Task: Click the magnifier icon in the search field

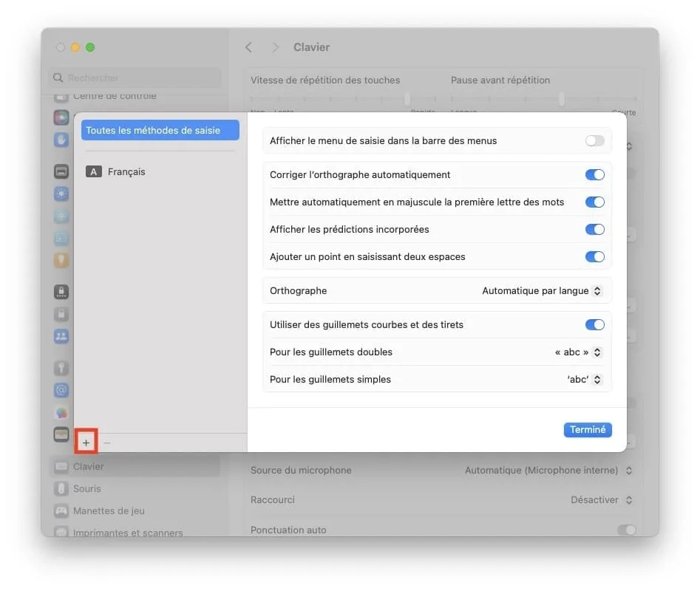Action: 58,78
